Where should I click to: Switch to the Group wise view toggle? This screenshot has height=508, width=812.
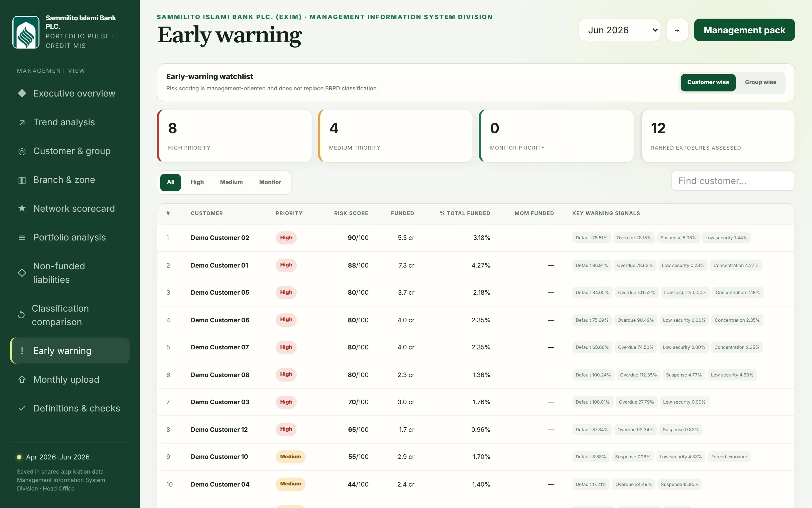pyautogui.click(x=760, y=82)
